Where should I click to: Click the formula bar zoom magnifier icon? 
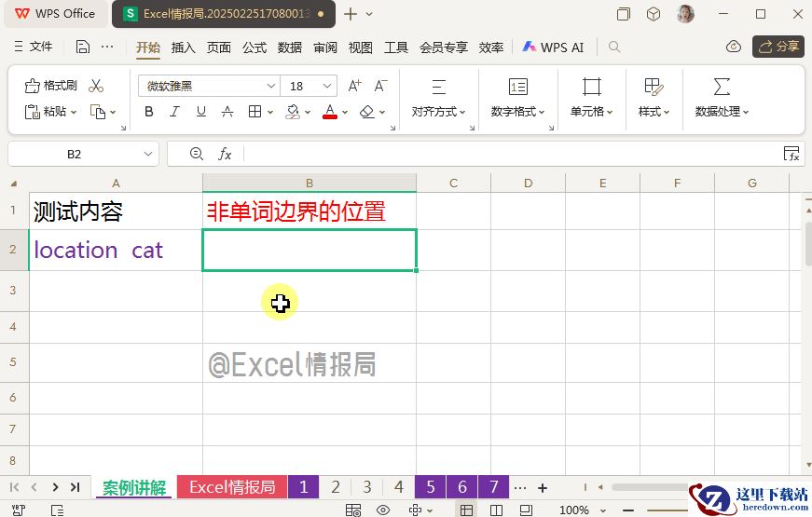[197, 154]
